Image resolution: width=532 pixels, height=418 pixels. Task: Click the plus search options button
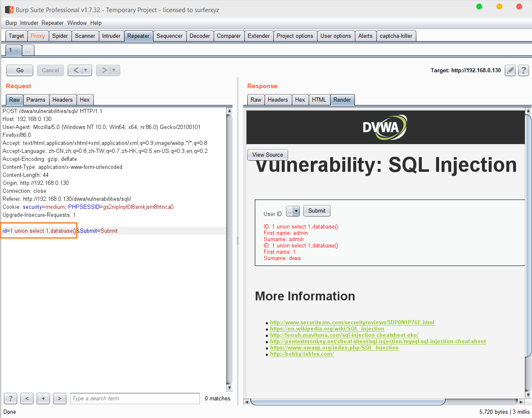pyautogui.click(x=43, y=398)
